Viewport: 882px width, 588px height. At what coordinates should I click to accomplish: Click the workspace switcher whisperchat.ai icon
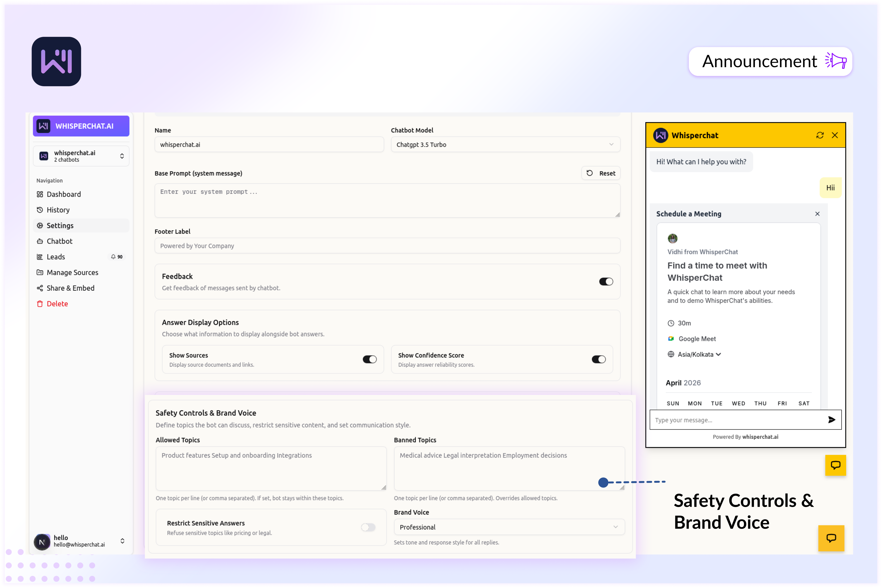click(44, 156)
